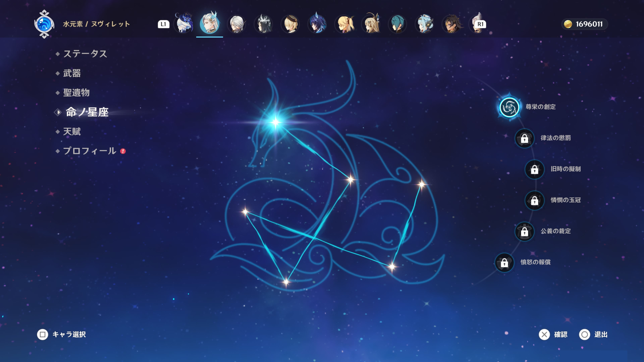
Task: Click the locked 旧時の擬制 constellation icon
Action: [x=534, y=169]
